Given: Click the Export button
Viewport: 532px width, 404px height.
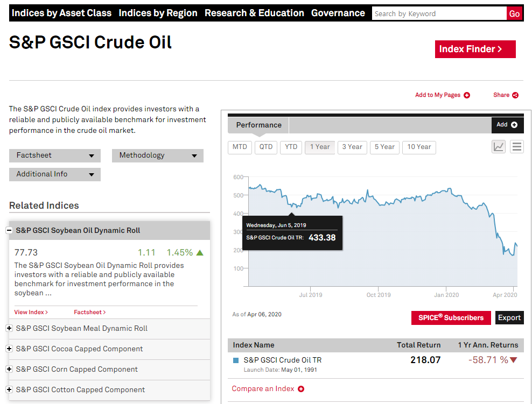Looking at the screenshot, I should pyautogui.click(x=509, y=318).
